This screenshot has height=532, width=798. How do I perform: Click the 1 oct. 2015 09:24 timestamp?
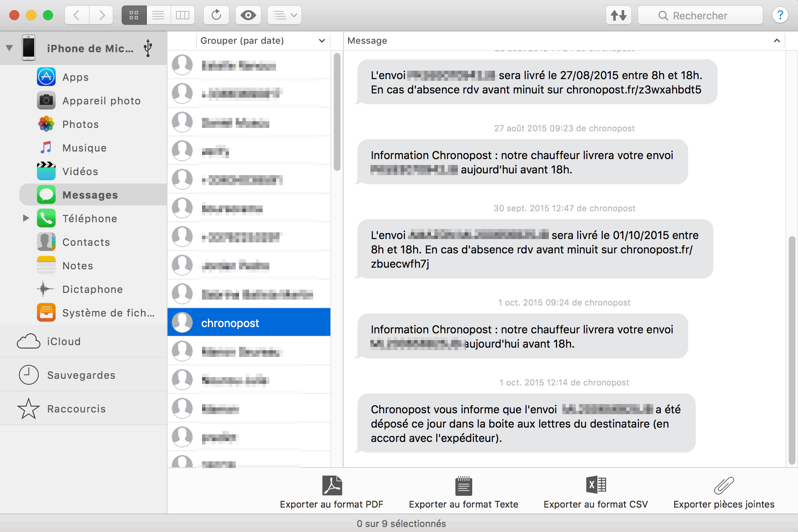564,303
